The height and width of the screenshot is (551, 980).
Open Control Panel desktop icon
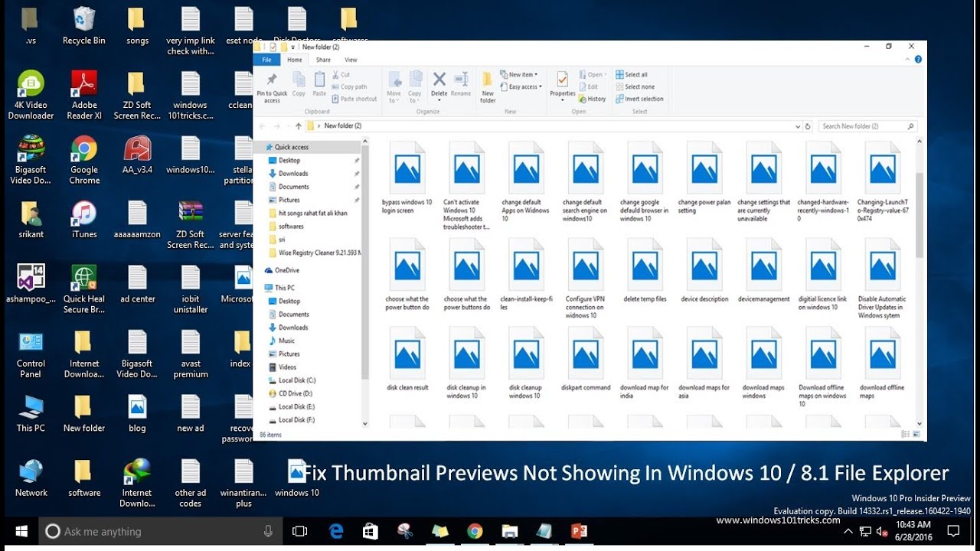click(31, 354)
